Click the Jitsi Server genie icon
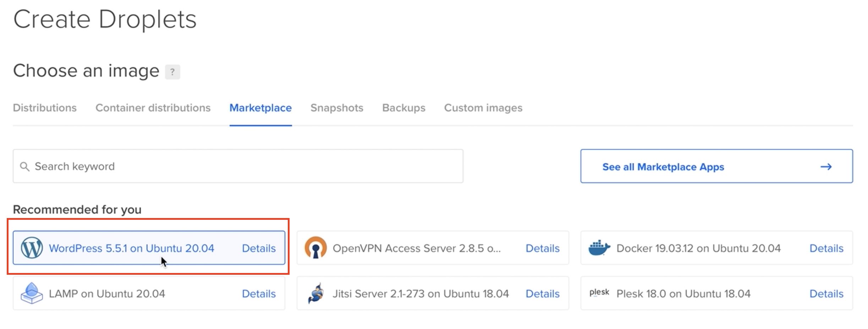The width and height of the screenshot is (868, 329). click(x=315, y=293)
